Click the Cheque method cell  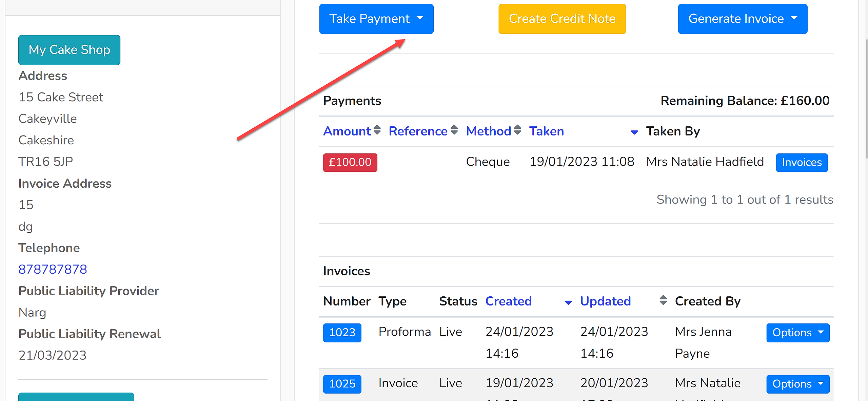[488, 162]
